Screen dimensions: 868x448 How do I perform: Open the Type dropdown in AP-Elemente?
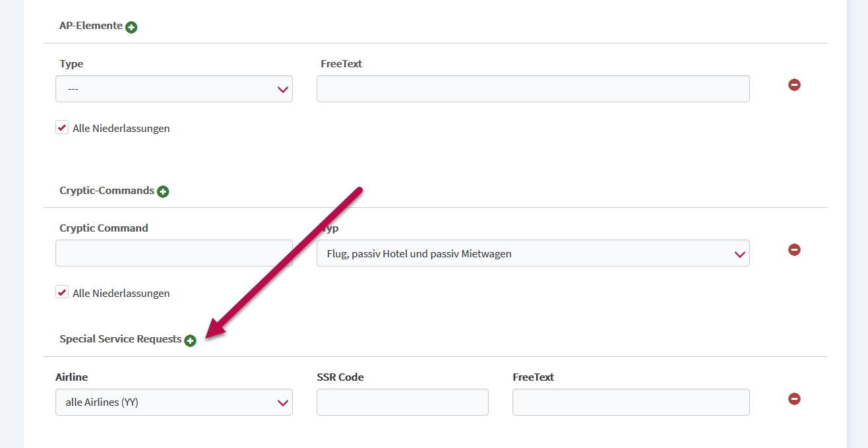pos(174,88)
